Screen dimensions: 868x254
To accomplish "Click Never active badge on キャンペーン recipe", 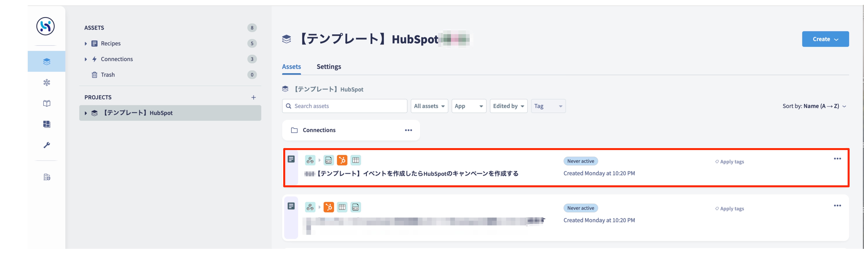I will [x=580, y=161].
